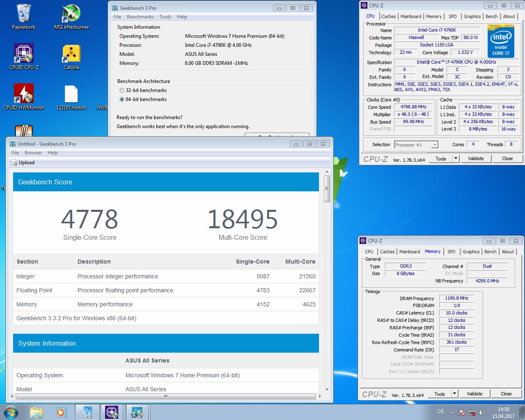525x420 pixels.
Task: Switch to Mainboard tab in lower CPU-Z
Action: 410,252
